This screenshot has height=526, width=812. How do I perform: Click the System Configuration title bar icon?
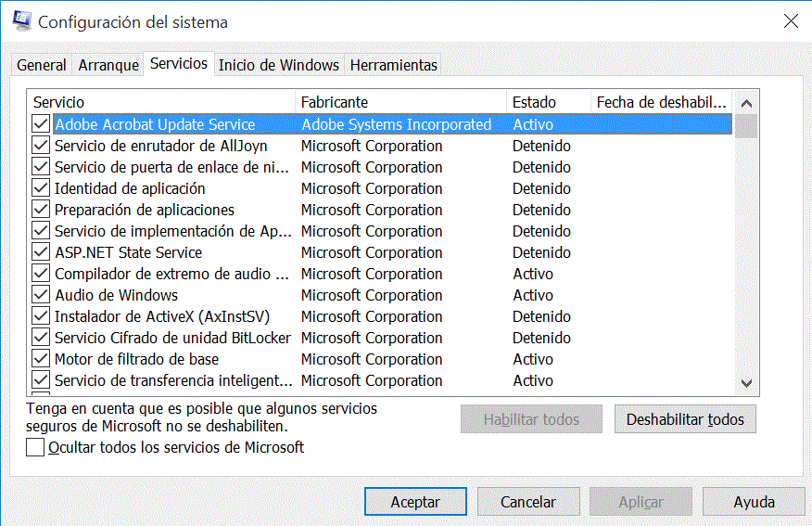pyautogui.click(x=21, y=20)
